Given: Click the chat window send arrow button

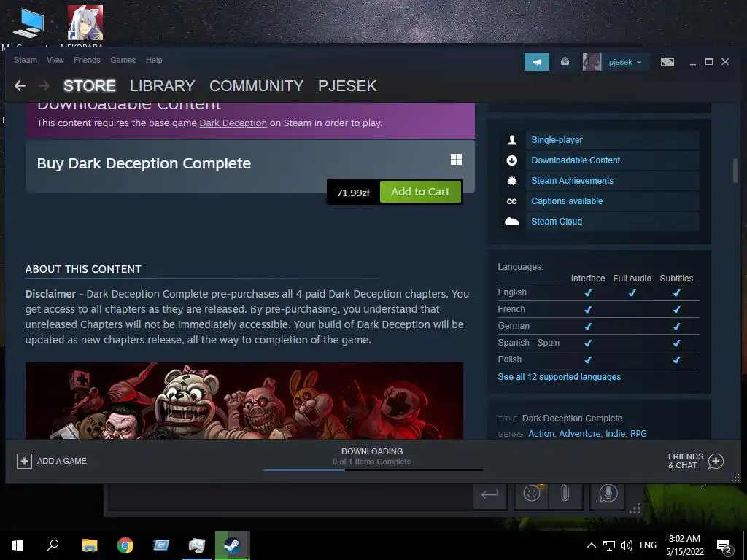Looking at the screenshot, I should tap(489, 494).
